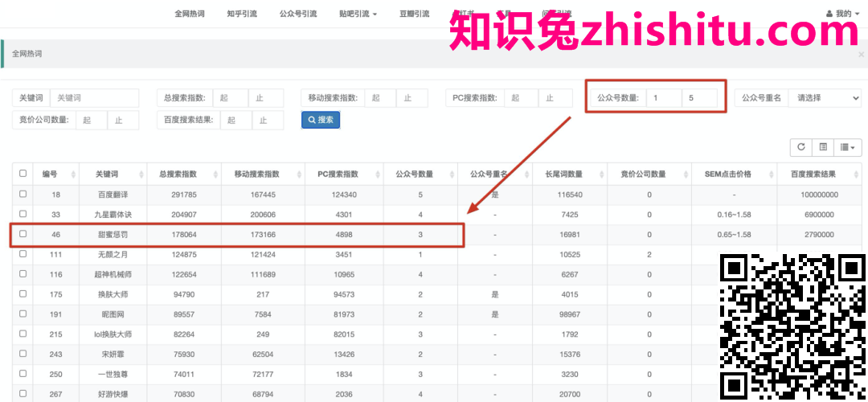Screen dimensions: 868x402
Task: Check the row for 昵图网
Action: coord(23,314)
